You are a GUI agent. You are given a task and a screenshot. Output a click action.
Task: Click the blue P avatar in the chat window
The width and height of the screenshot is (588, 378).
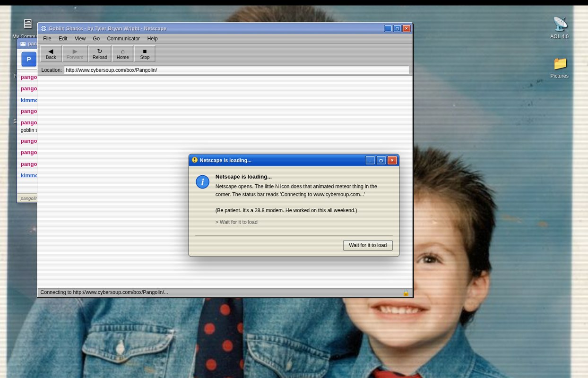pos(28,60)
